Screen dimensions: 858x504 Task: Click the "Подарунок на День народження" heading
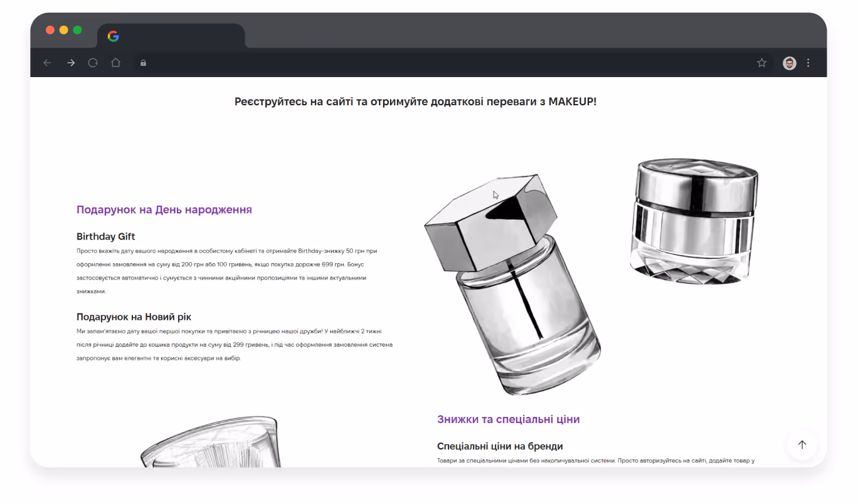coord(164,209)
